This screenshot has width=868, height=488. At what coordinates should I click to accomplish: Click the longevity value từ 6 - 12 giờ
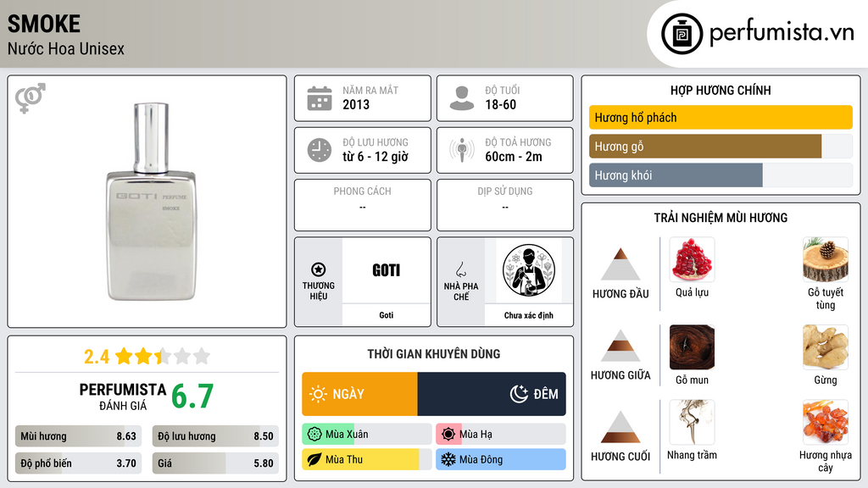point(376,157)
